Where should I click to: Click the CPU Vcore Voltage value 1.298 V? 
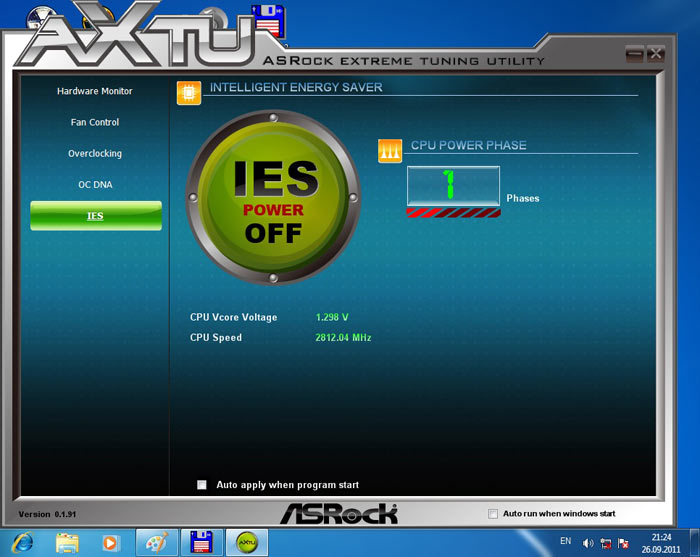[332, 317]
